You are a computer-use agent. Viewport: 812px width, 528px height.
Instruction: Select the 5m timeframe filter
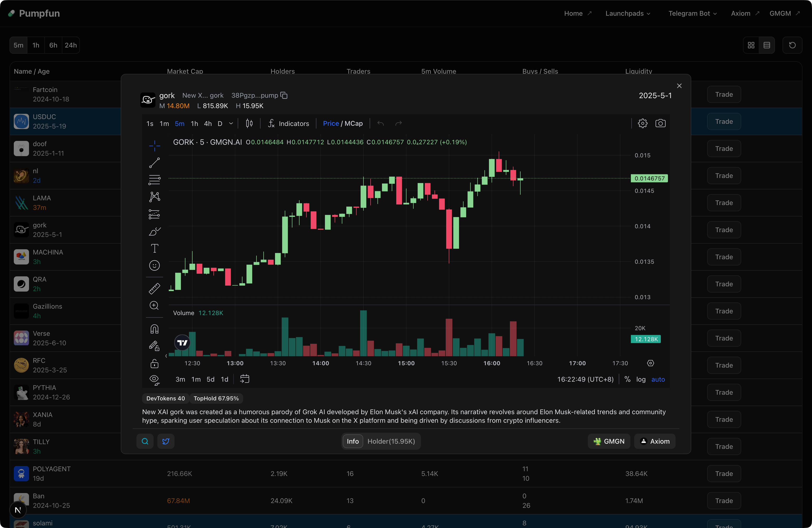point(19,45)
